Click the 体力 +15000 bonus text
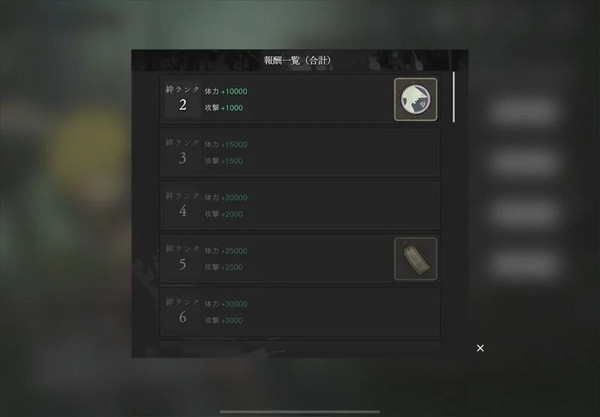 pyautogui.click(x=226, y=145)
